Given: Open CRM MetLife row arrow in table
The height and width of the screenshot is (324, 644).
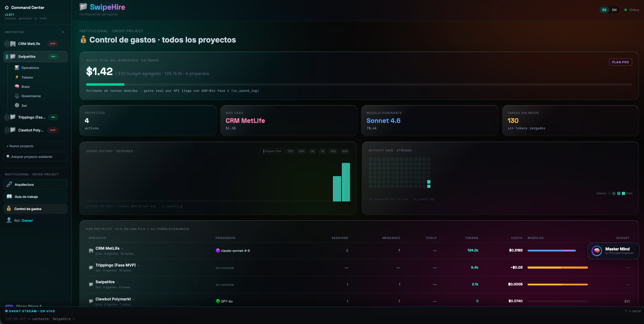Looking at the screenshot, I should tap(122, 248).
